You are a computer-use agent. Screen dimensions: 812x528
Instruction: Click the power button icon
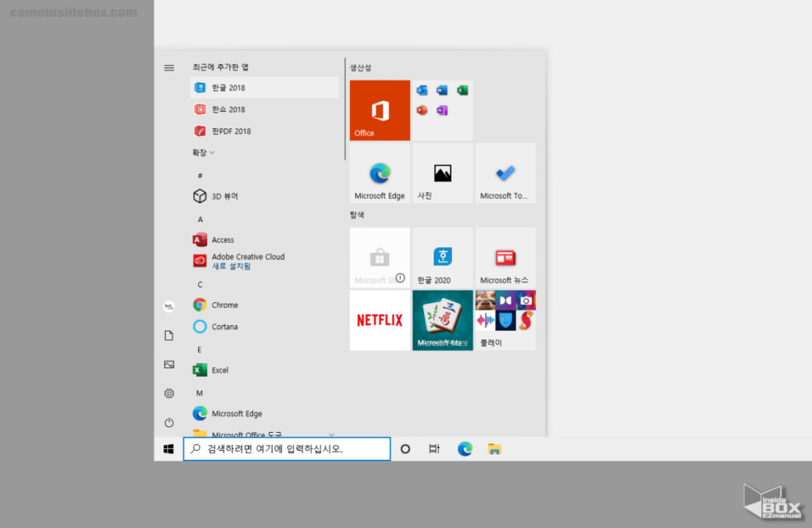[x=169, y=423]
